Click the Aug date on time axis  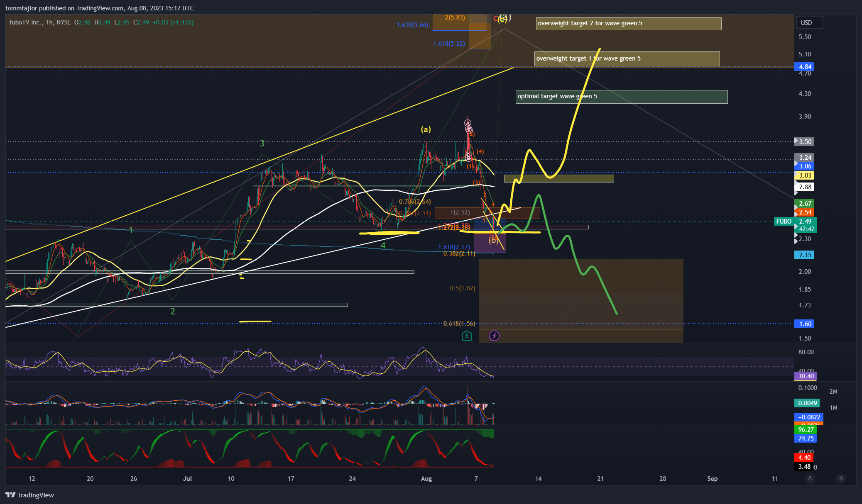click(426, 479)
